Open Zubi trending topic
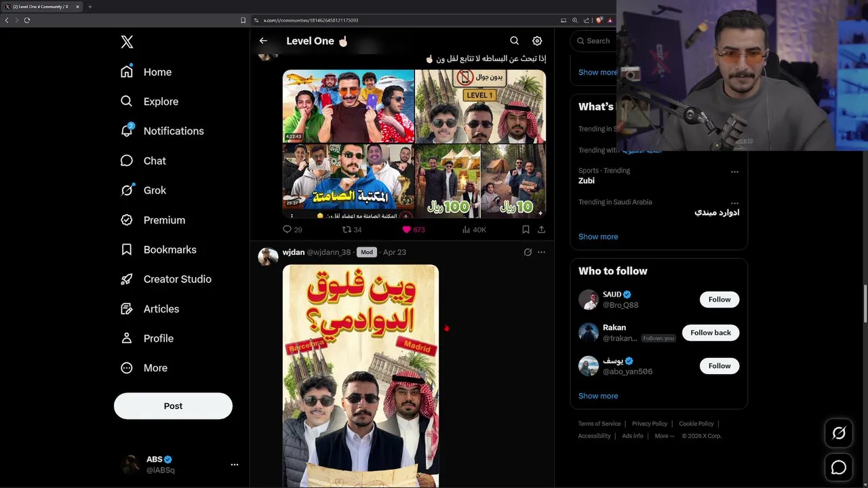Screen dimensions: 868x488 click(x=587, y=181)
